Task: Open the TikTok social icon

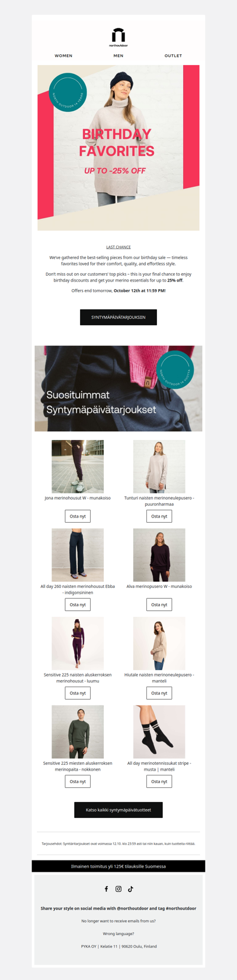Action: [130, 889]
